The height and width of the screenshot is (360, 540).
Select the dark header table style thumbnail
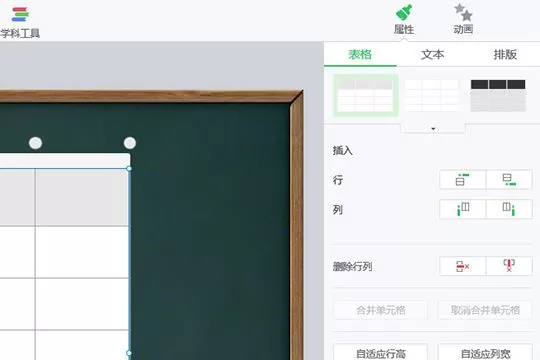point(498,95)
